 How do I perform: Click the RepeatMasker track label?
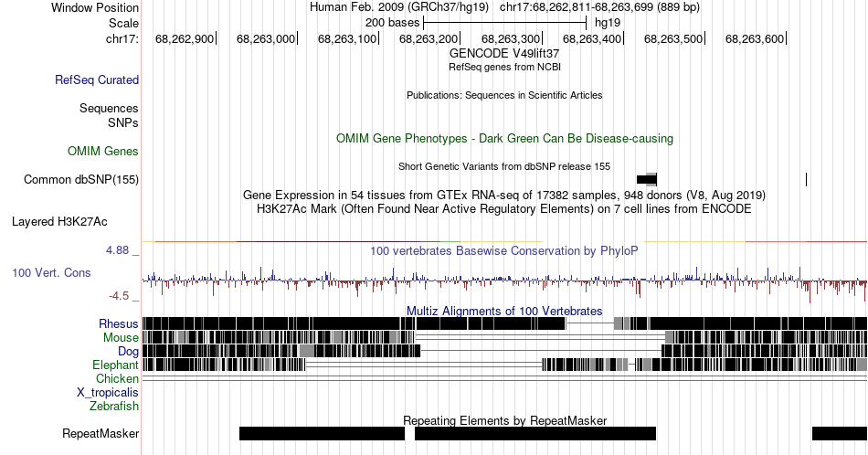(101, 433)
